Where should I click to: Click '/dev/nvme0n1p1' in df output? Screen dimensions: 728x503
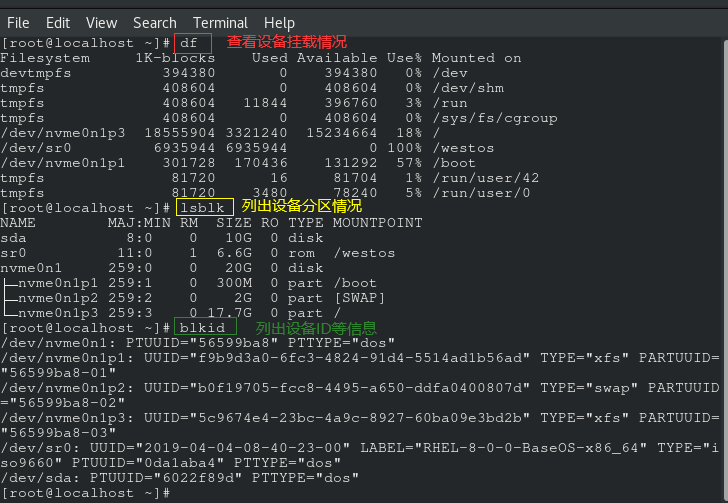[63, 163]
